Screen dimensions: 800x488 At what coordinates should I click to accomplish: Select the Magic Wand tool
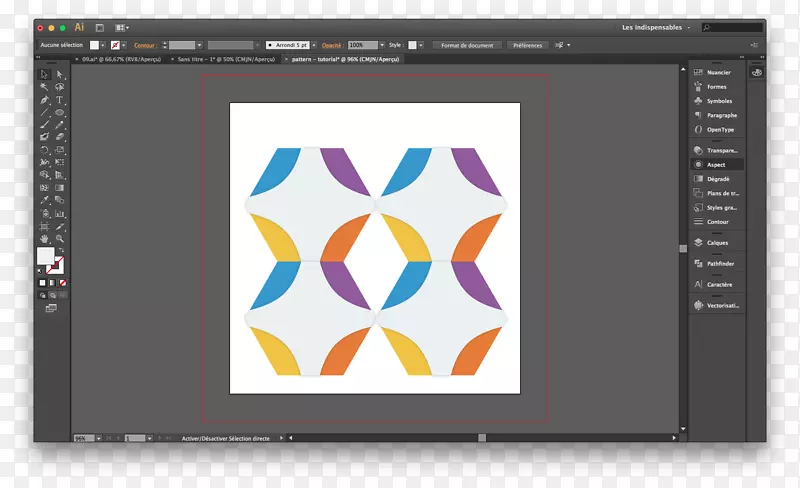[x=45, y=87]
